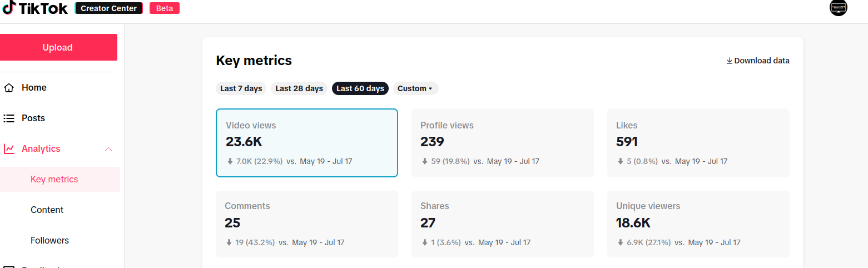Click the Creator Center badge
868x268 pixels.
click(x=109, y=8)
